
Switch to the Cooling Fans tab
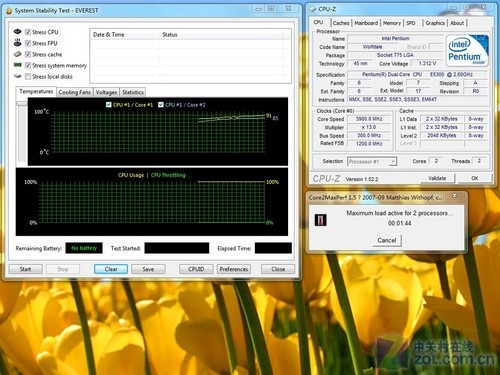pos(74,92)
